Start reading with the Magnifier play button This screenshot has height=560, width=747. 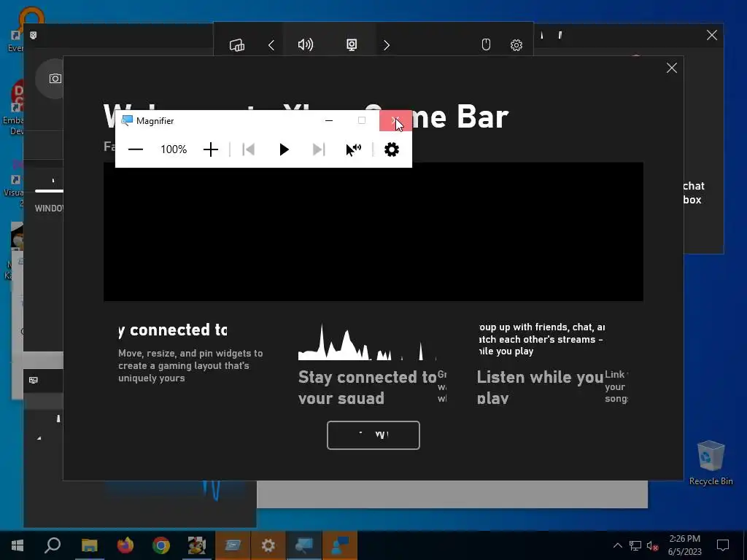[x=284, y=149]
